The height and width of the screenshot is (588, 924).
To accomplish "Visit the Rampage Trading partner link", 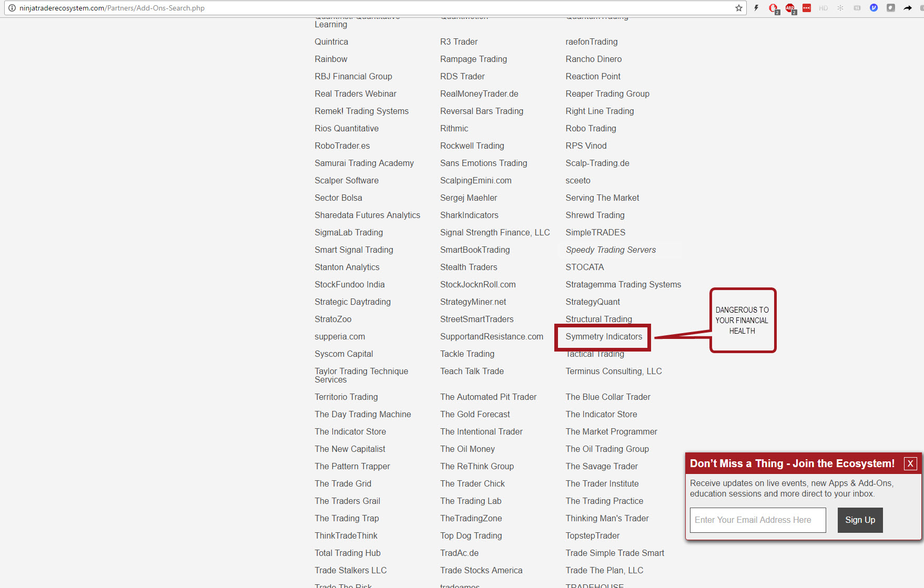I will coord(474,59).
